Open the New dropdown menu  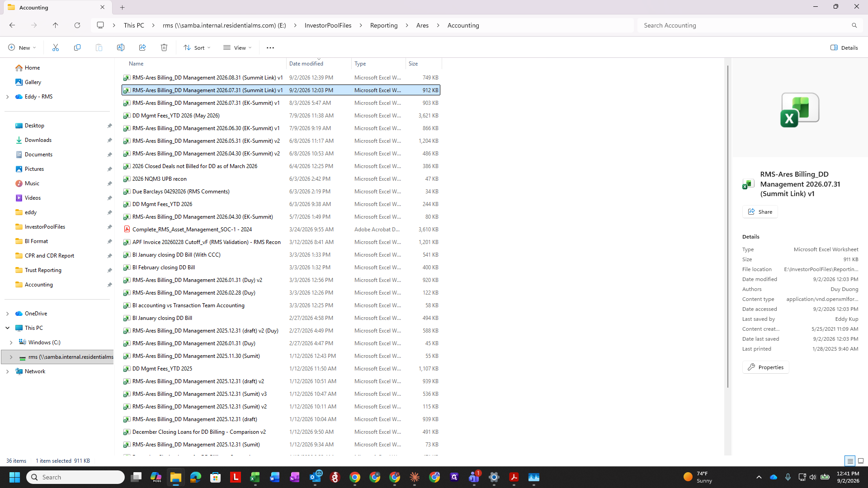pos(22,47)
